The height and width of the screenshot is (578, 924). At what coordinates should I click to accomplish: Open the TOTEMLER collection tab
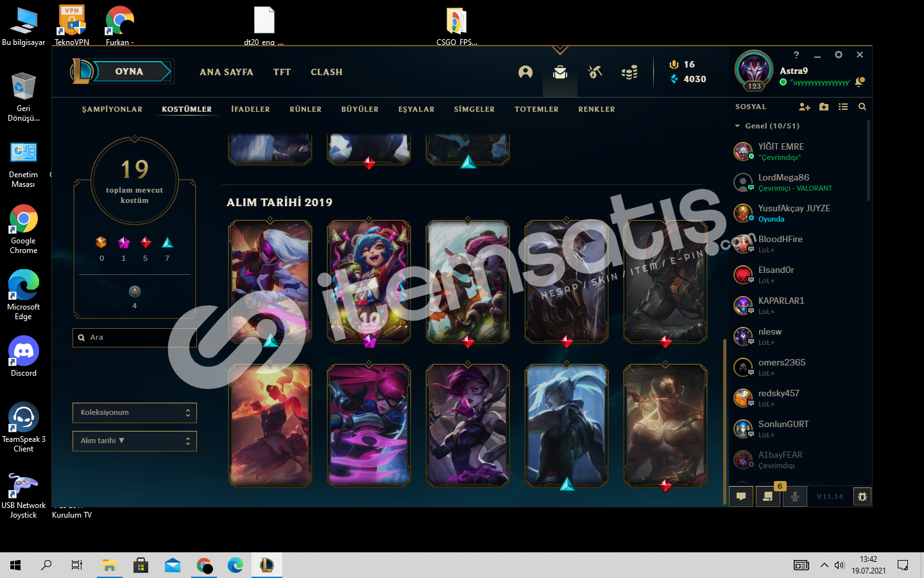click(x=536, y=109)
